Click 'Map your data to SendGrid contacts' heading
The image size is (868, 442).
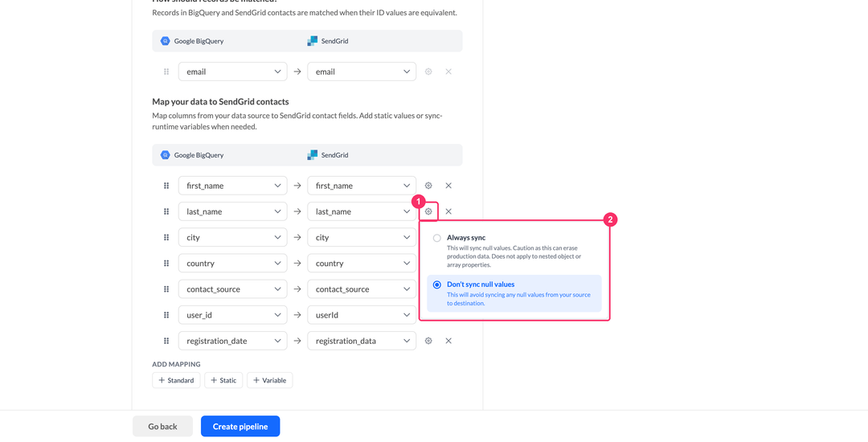220,102
